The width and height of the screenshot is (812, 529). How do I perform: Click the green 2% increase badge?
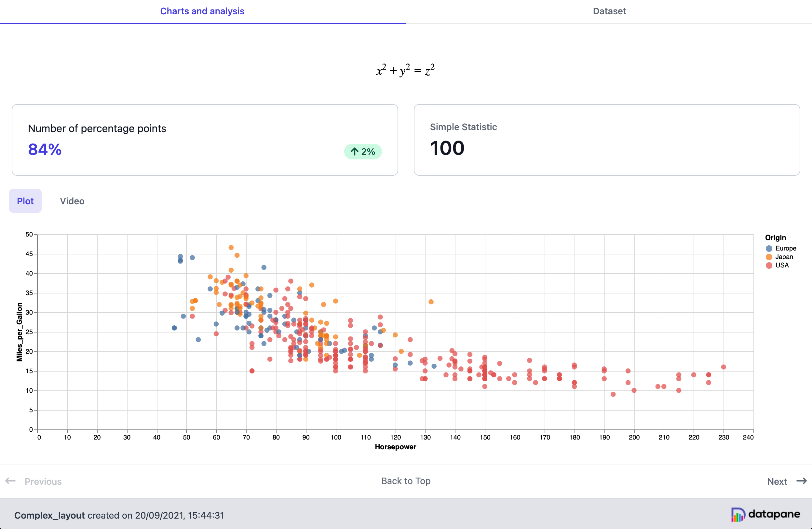point(363,152)
